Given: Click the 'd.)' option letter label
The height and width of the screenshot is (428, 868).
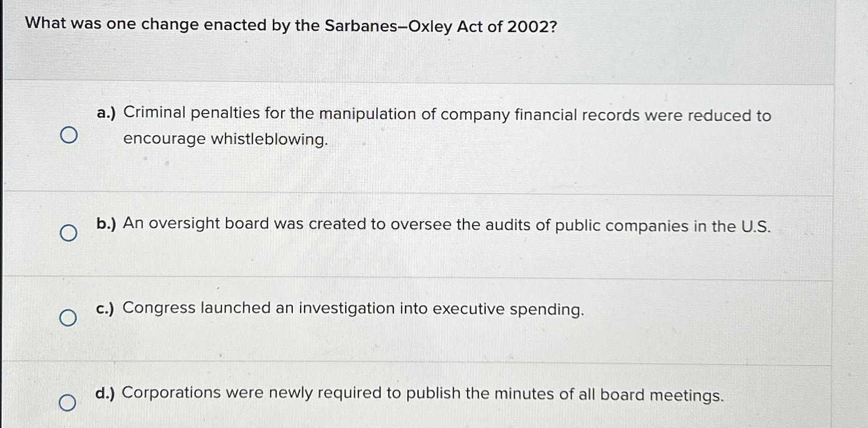Looking at the screenshot, I should pyautogui.click(x=105, y=393).
